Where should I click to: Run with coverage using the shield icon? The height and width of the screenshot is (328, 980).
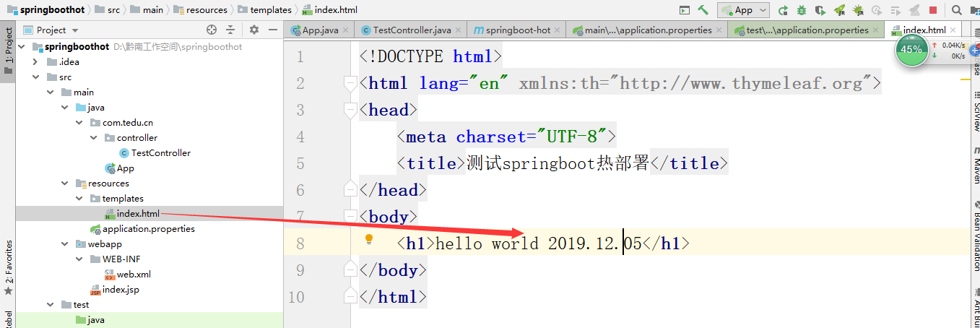pos(820,10)
